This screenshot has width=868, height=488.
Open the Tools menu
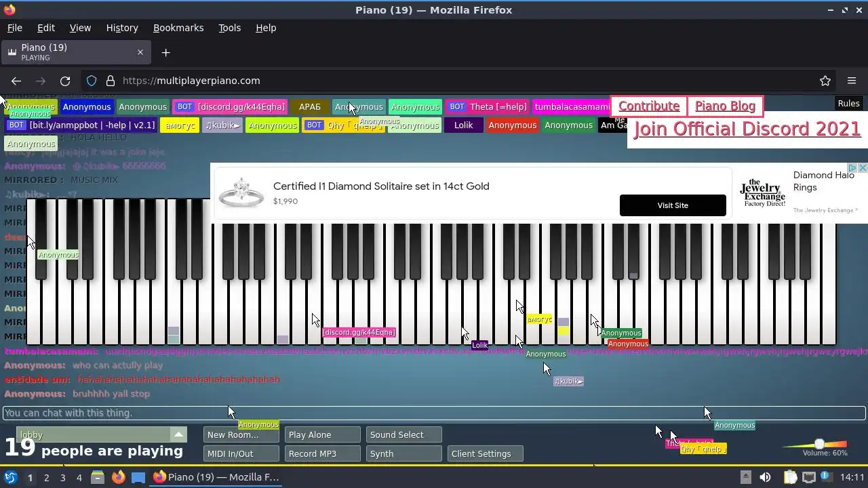tap(229, 28)
